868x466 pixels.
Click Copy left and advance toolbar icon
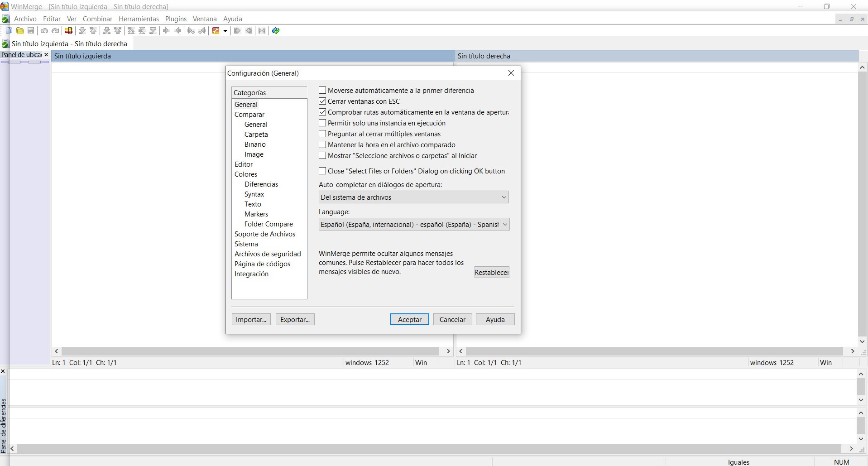[x=202, y=31]
